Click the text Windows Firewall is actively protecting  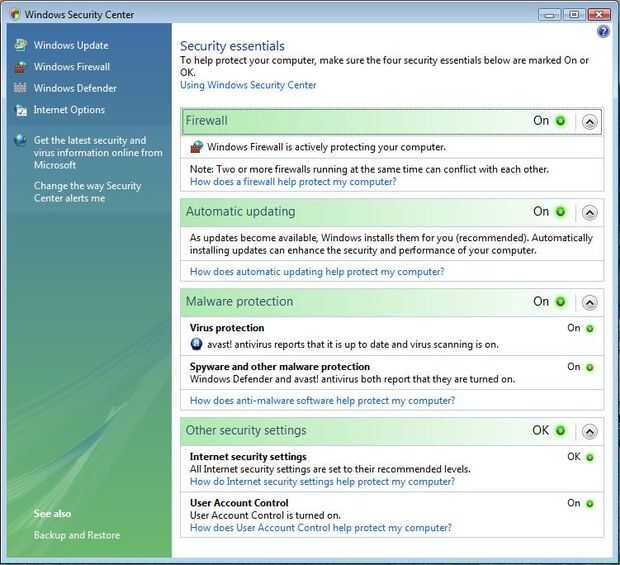pyautogui.click(x=326, y=147)
